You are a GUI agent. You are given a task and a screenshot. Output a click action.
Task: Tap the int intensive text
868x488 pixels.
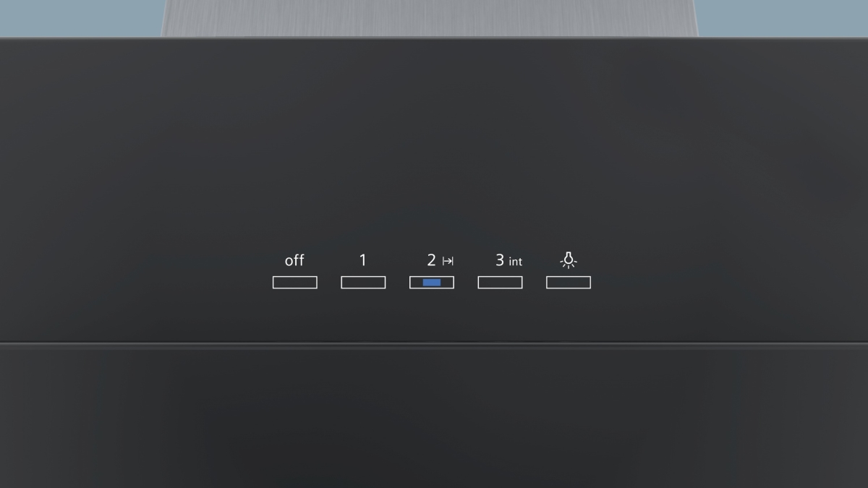(515, 262)
